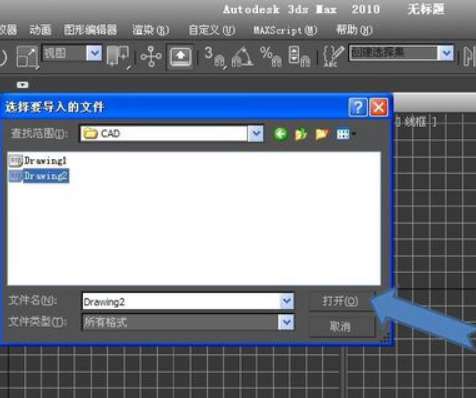476x398 pixels.
Task: Open the view menu icon in dialog
Action: tap(345, 134)
